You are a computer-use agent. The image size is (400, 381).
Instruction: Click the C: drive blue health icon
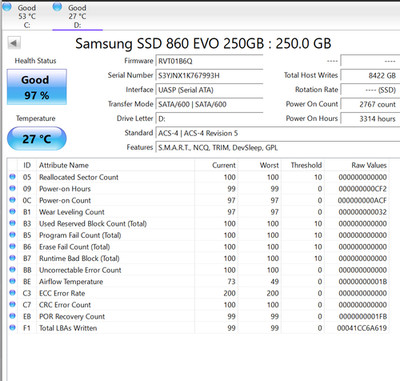coord(7,6)
